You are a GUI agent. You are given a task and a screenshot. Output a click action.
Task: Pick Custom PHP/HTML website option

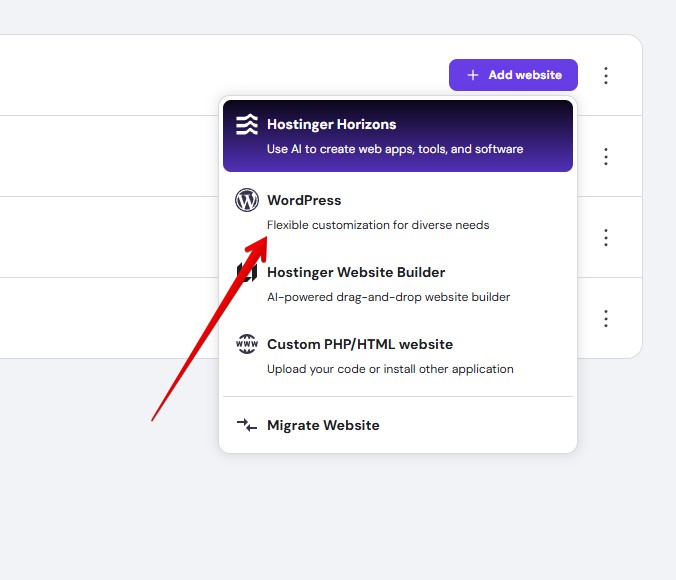397,356
